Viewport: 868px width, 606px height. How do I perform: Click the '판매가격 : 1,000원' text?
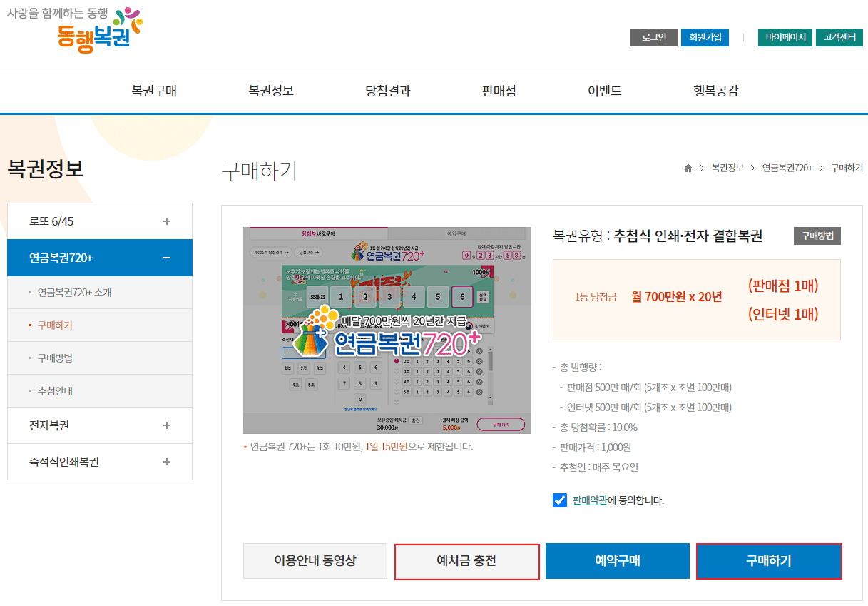(596, 448)
